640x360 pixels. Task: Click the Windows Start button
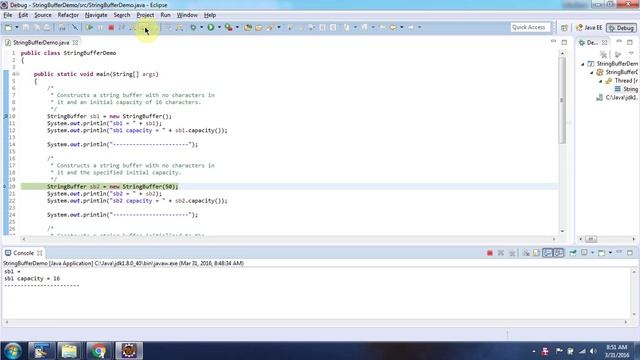13,351
